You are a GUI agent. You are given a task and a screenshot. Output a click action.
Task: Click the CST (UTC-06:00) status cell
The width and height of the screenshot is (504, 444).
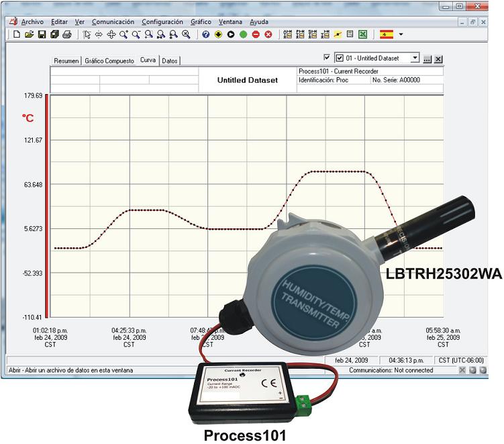[461, 360]
